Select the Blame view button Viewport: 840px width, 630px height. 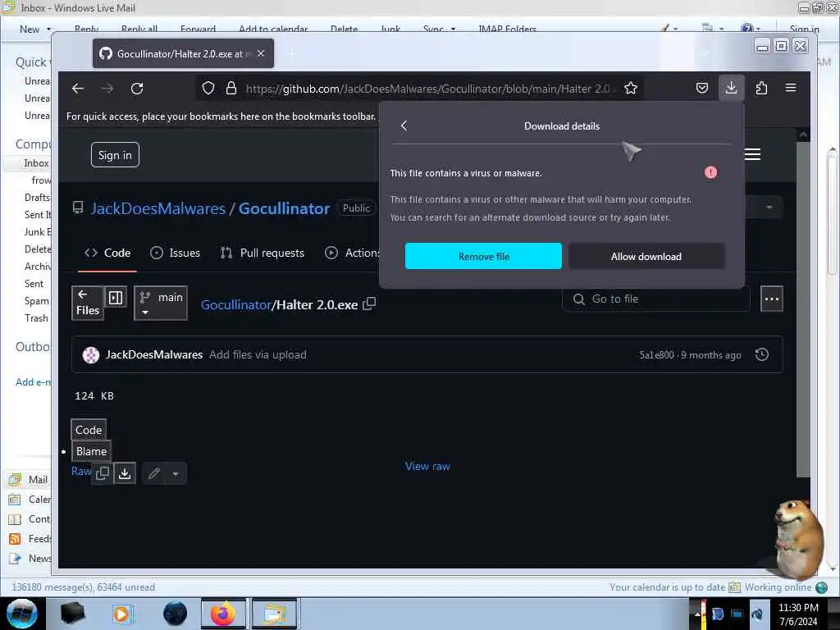[91, 451]
